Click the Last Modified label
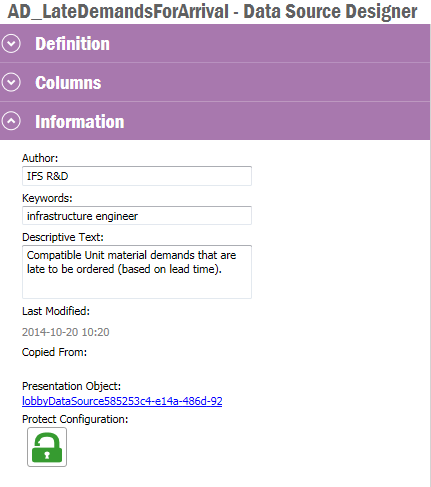The image size is (431, 487). tap(56, 311)
